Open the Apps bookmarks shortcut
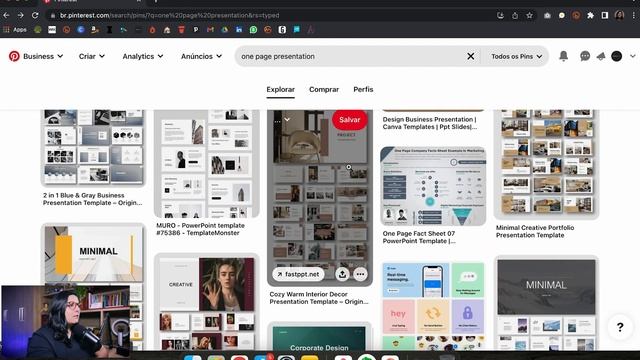640x360 pixels. pyautogui.click(x=15, y=30)
